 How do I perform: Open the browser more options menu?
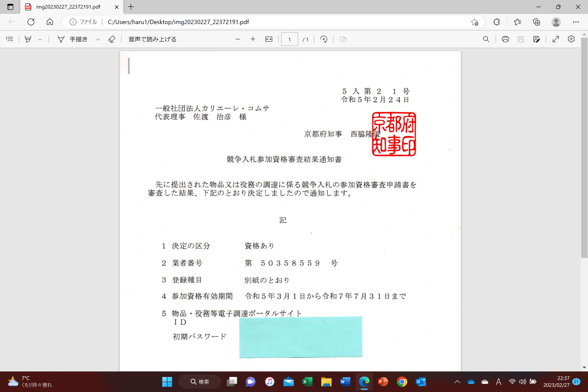pyautogui.click(x=576, y=22)
